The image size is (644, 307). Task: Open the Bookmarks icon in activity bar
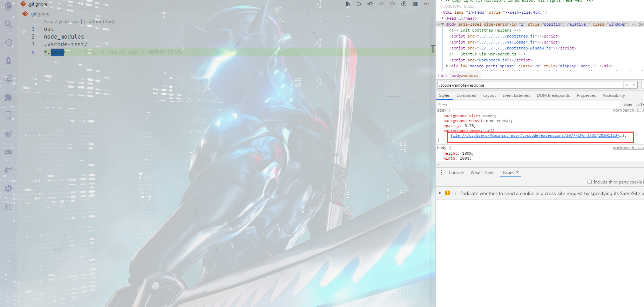click(x=8, y=115)
